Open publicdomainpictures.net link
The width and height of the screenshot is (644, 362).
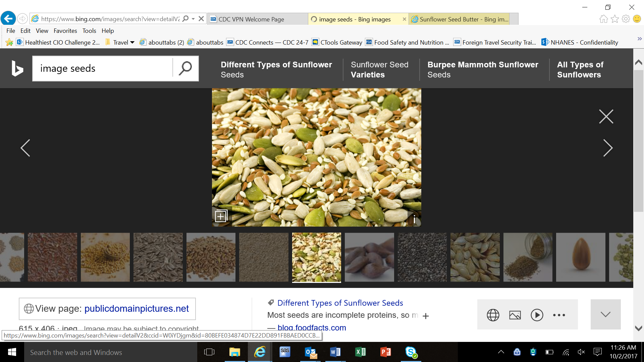click(x=137, y=308)
